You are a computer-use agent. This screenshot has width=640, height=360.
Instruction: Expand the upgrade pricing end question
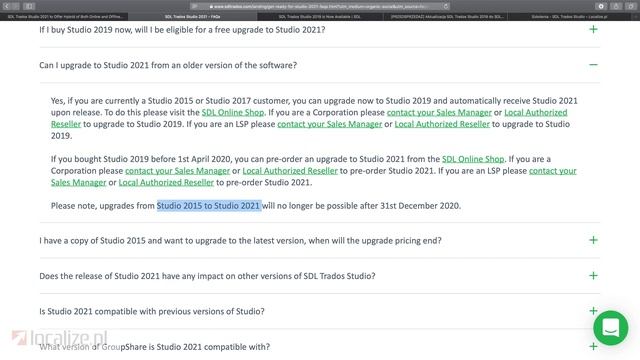point(593,240)
